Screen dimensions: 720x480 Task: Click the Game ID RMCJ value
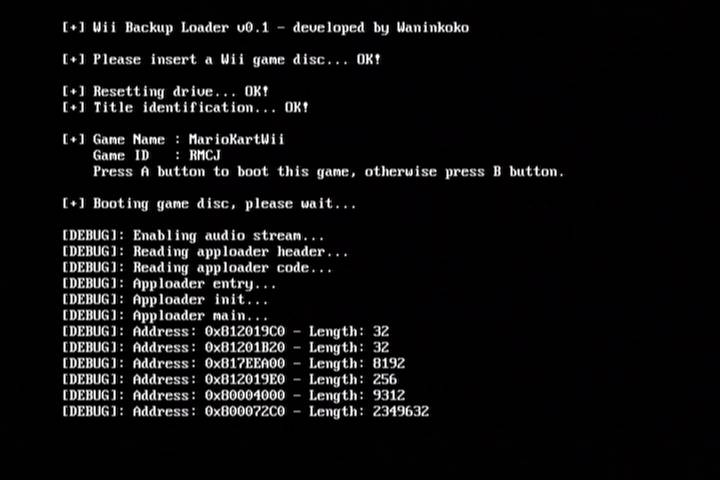205,155
